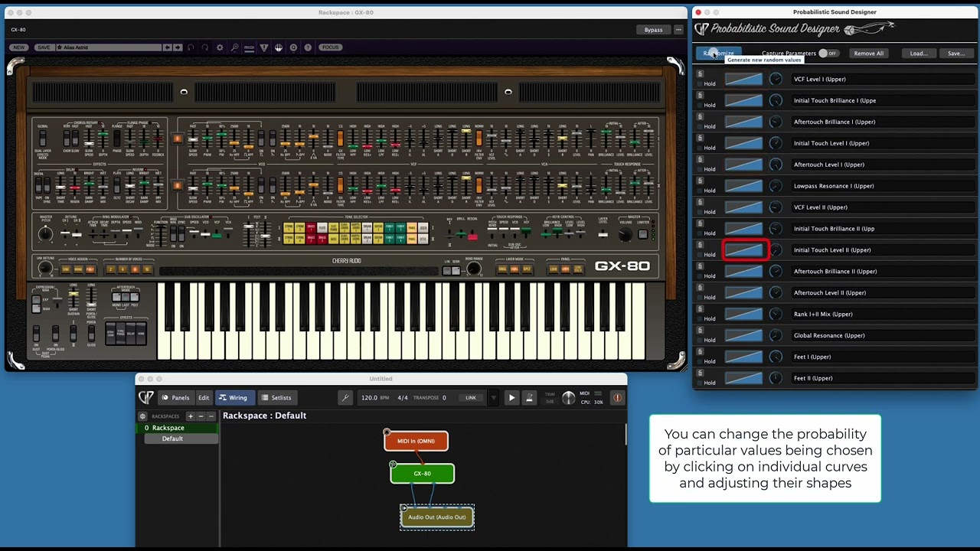Open the QWERTY Q icon in GX-80
Viewport: 980px width, 551px height.
click(293, 47)
